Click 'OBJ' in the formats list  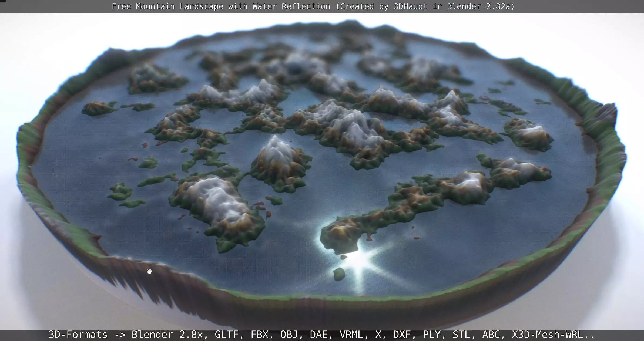(x=289, y=335)
